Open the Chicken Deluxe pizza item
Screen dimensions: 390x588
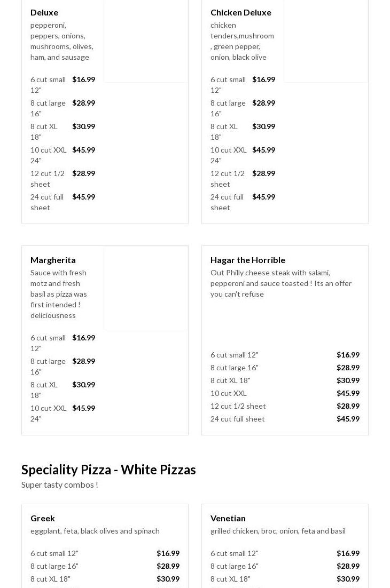(x=240, y=12)
